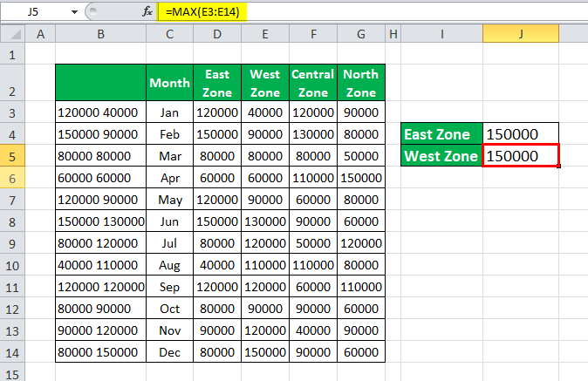588x381 pixels.
Task: Select column H header
Action: (393, 34)
